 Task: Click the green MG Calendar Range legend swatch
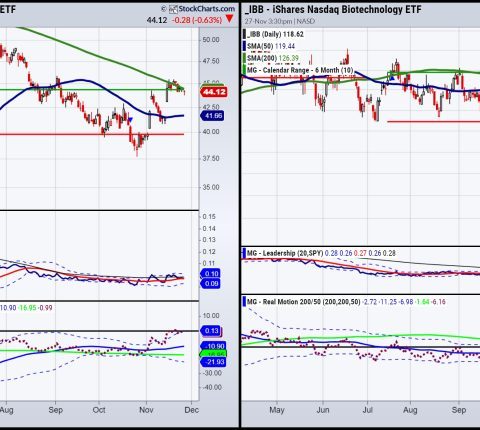[245, 70]
